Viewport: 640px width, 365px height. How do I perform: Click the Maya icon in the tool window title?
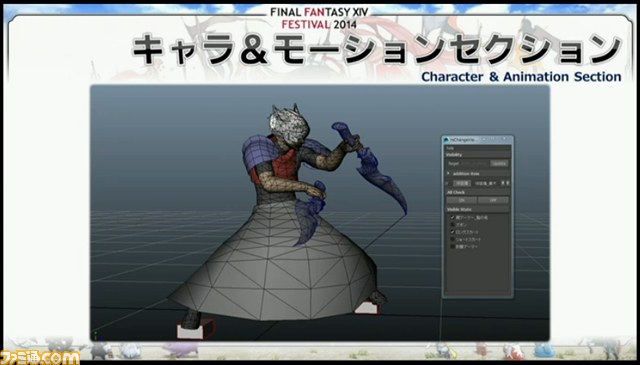point(446,140)
